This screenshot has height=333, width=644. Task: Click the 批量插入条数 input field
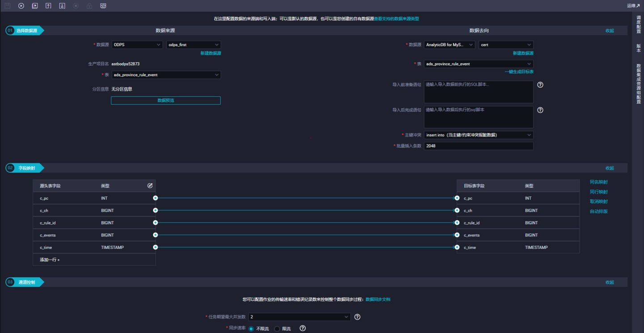tap(478, 146)
